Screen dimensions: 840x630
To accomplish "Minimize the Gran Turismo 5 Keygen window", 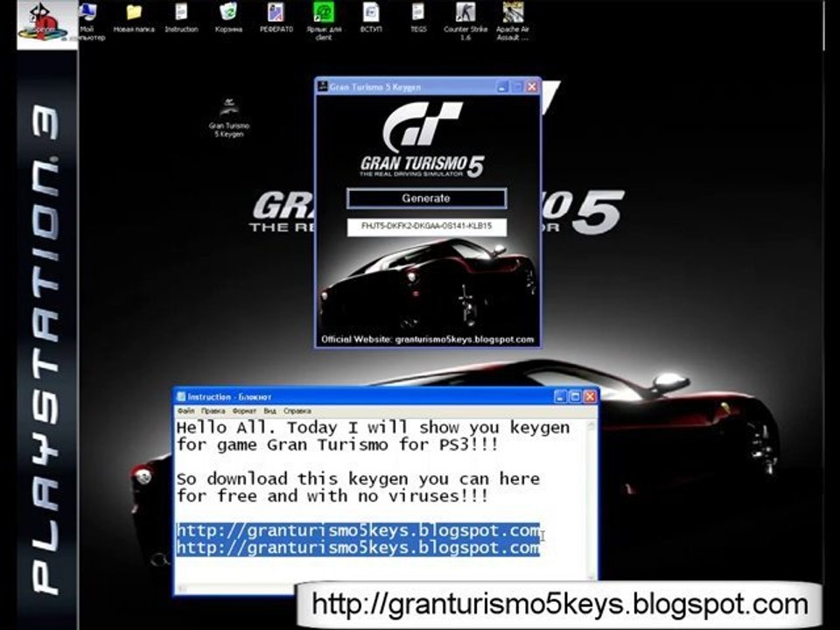I will click(x=502, y=87).
